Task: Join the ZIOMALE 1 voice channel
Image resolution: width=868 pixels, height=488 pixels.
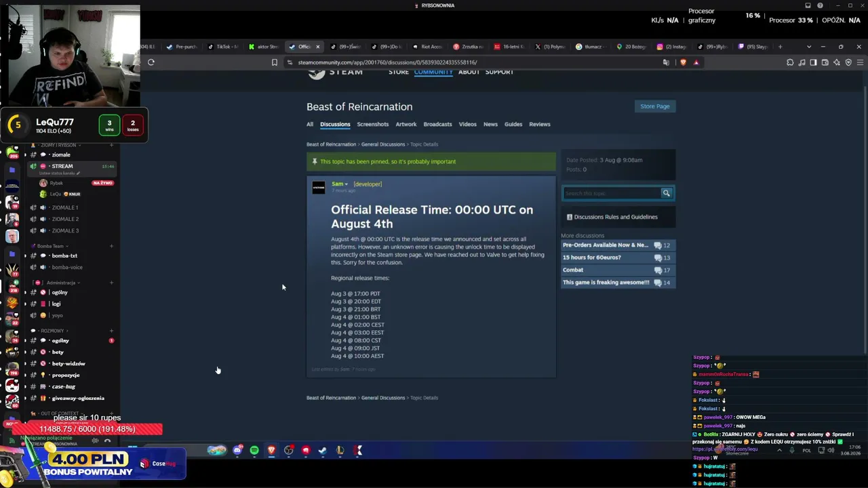Action: [65, 207]
